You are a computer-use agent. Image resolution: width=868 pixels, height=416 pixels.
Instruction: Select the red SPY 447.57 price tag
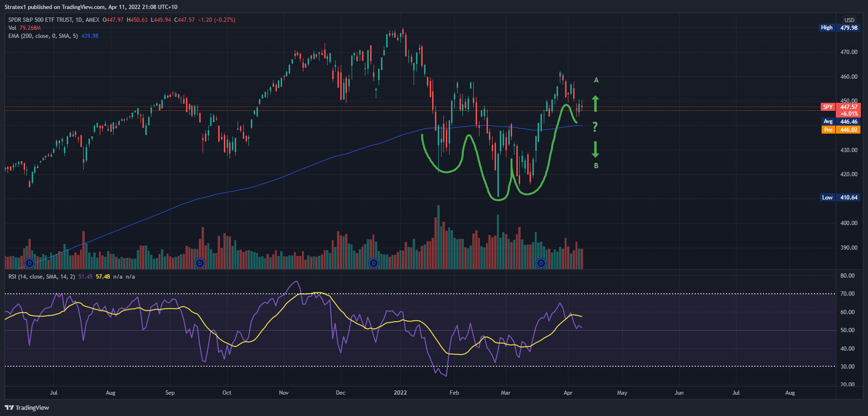click(841, 107)
